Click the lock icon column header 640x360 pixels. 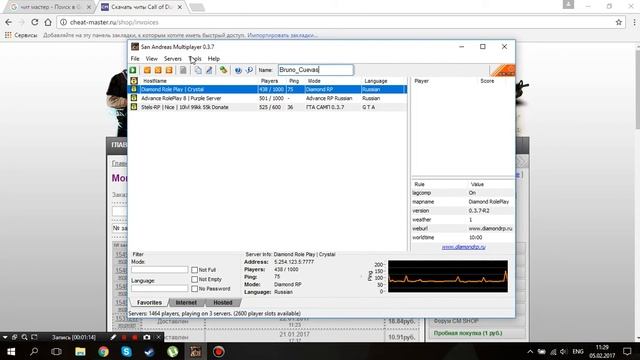[133, 81]
